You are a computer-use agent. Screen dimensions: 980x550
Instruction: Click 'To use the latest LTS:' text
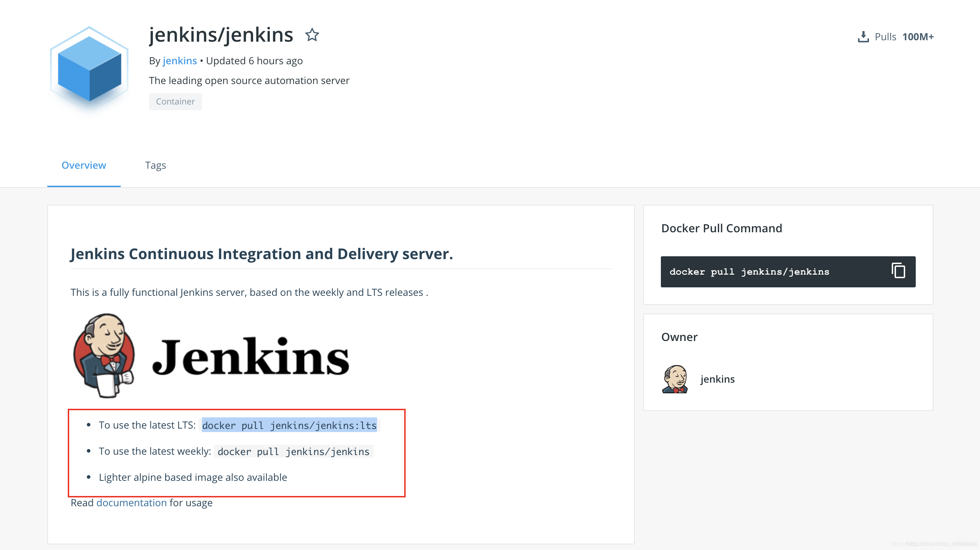pos(147,425)
